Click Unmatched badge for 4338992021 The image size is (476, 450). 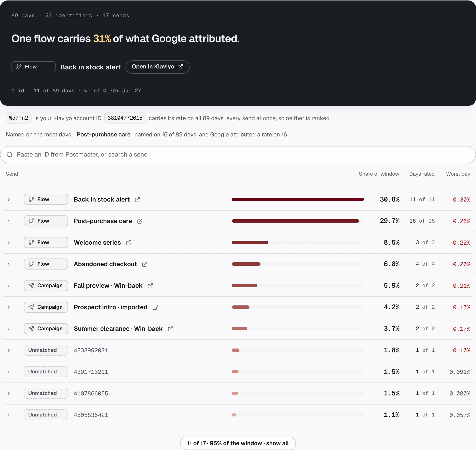click(46, 350)
